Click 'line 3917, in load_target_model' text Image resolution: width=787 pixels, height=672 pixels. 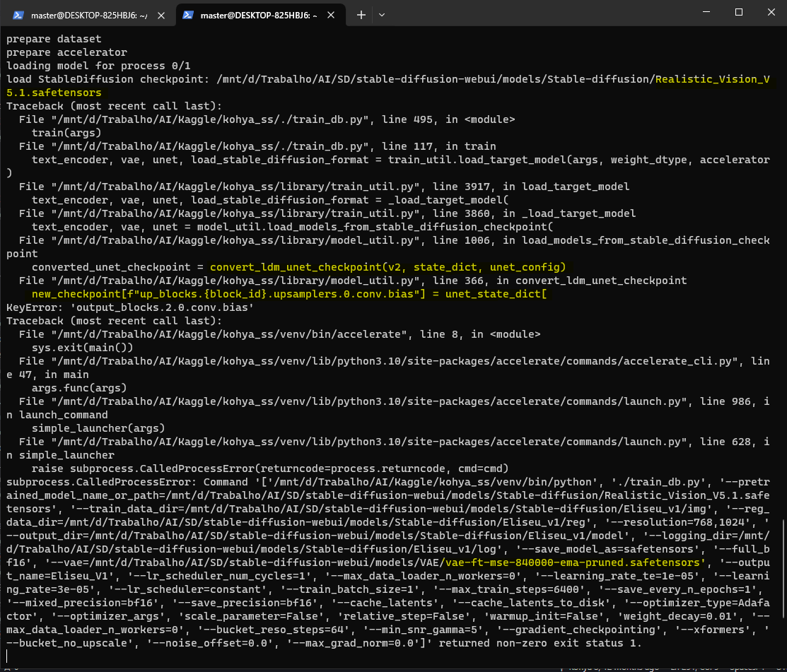pos(531,187)
